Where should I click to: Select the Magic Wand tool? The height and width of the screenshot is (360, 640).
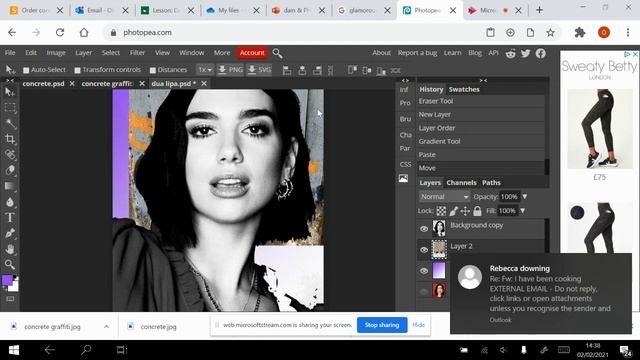(x=10, y=123)
